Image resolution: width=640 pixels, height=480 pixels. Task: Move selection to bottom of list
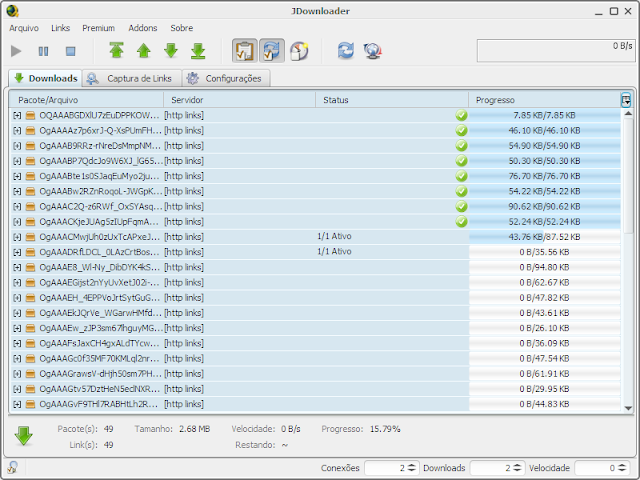(198, 51)
